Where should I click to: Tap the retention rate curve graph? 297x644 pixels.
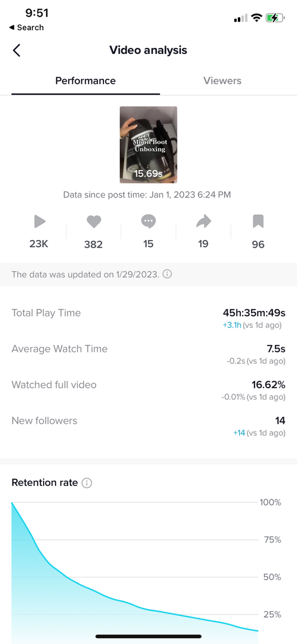tap(136, 571)
